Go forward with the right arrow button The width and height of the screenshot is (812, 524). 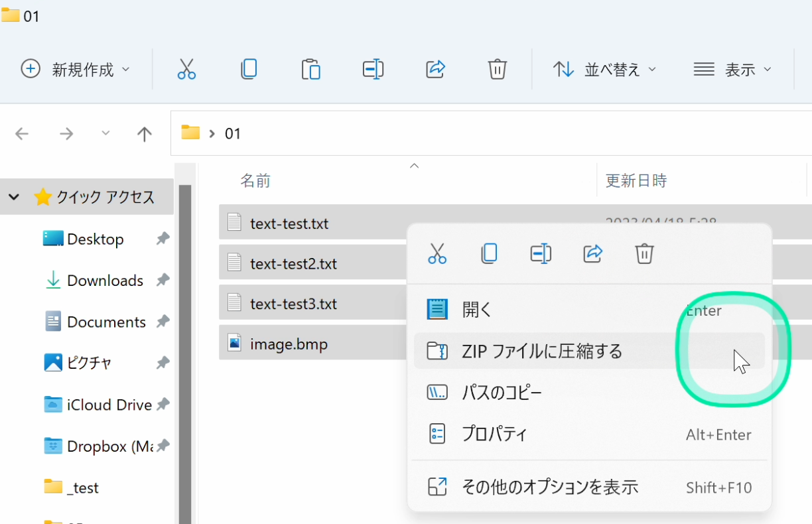66,134
